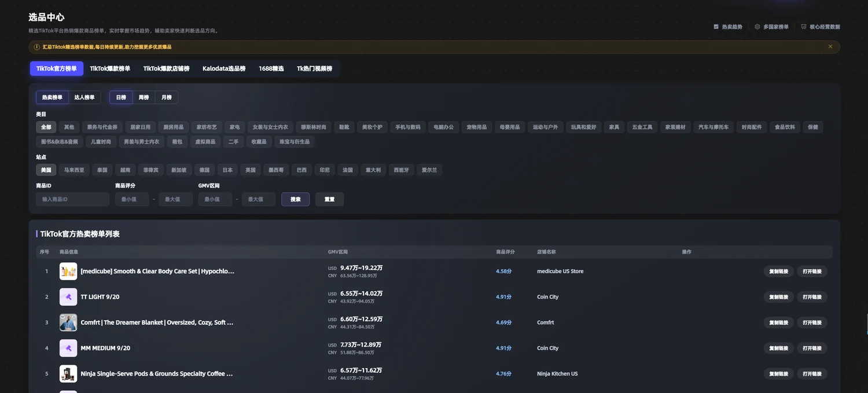Open link for Ninja Kitchen US row

pyautogui.click(x=812, y=374)
